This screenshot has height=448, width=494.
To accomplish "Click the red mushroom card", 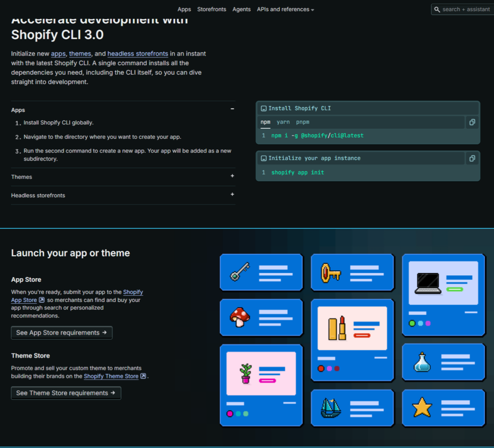I will pos(261,317).
